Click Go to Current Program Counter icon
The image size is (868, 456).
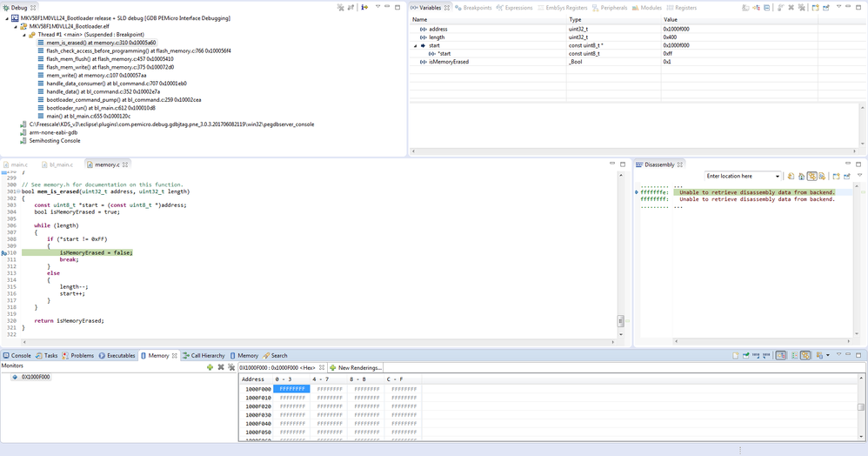(801, 176)
